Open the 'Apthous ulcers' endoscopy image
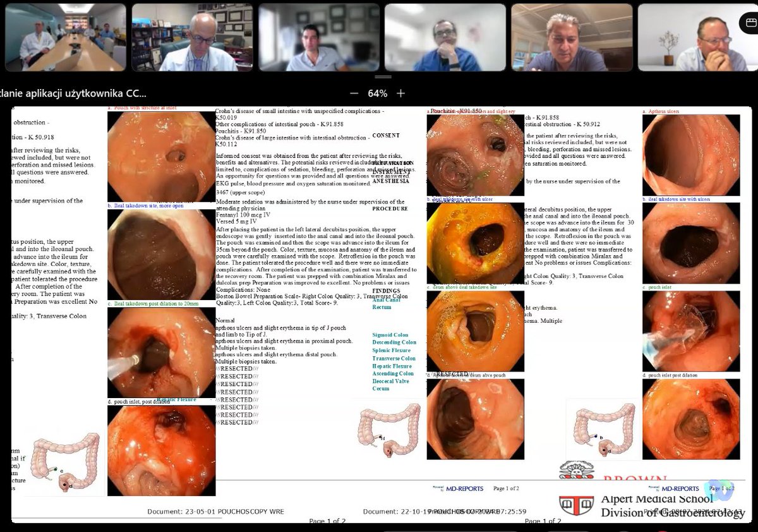 [x=691, y=155]
